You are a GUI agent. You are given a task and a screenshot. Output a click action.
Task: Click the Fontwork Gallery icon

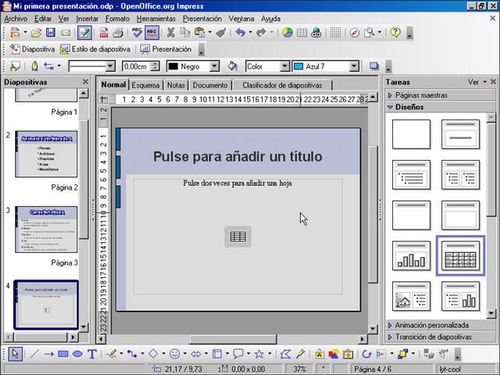pyautogui.click(x=319, y=354)
